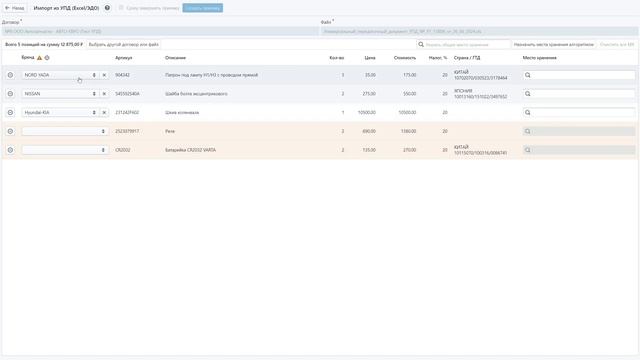Click storage search icon in the NISSAN row

pos(528,94)
